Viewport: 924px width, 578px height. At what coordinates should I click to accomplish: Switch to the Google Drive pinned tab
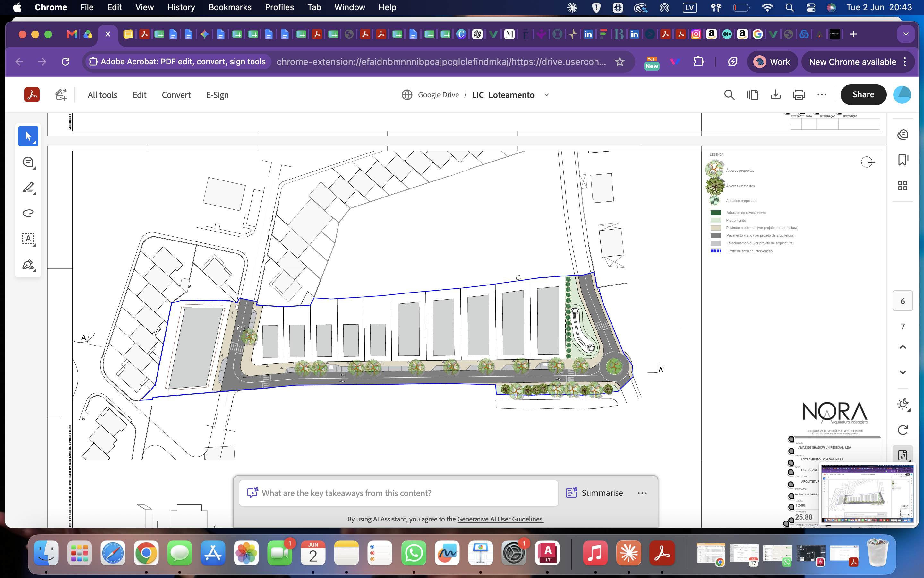[x=88, y=34]
